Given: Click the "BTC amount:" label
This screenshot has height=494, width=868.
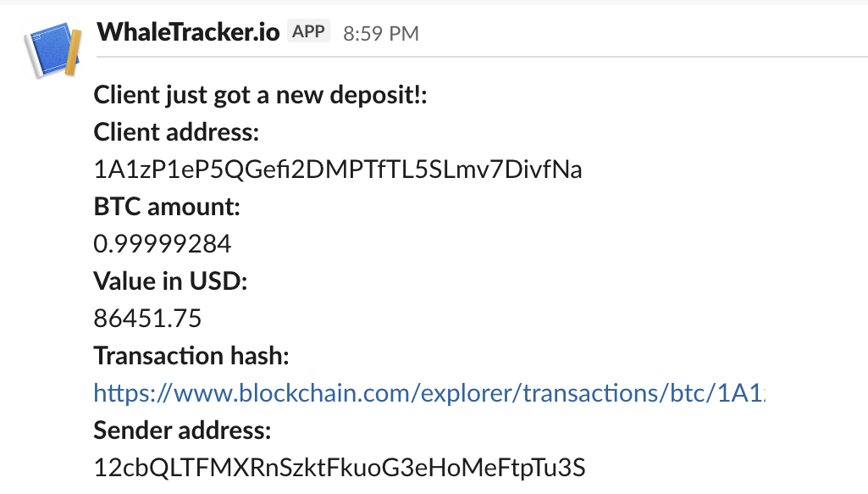Looking at the screenshot, I should (x=167, y=207).
